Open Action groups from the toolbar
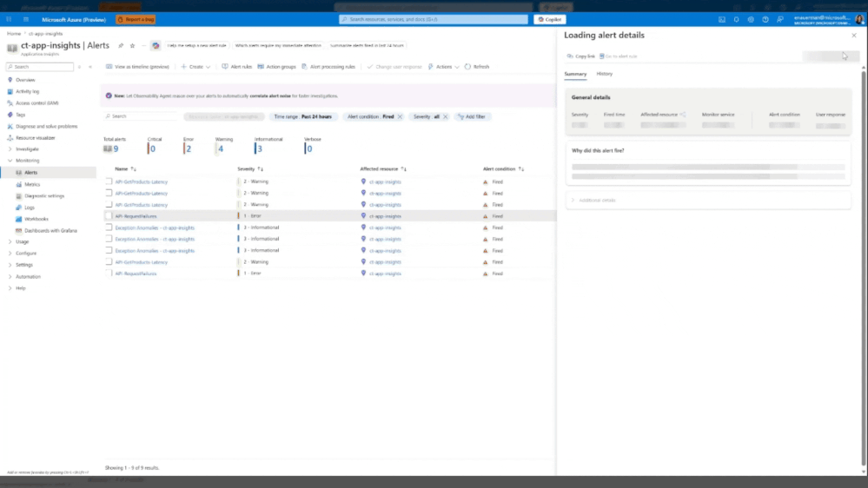This screenshot has width=868, height=488. pyautogui.click(x=277, y=67)
